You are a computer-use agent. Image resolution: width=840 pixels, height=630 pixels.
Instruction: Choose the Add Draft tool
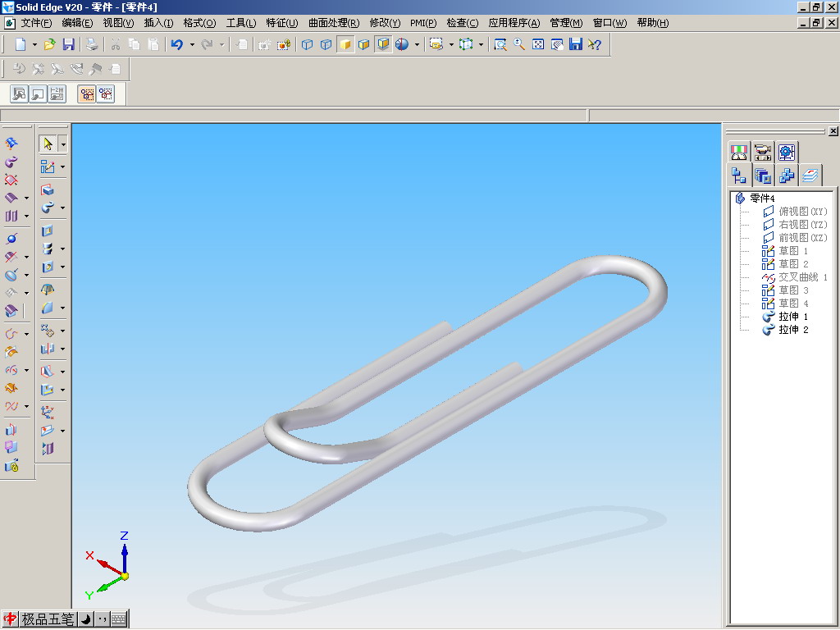[48, 290]
